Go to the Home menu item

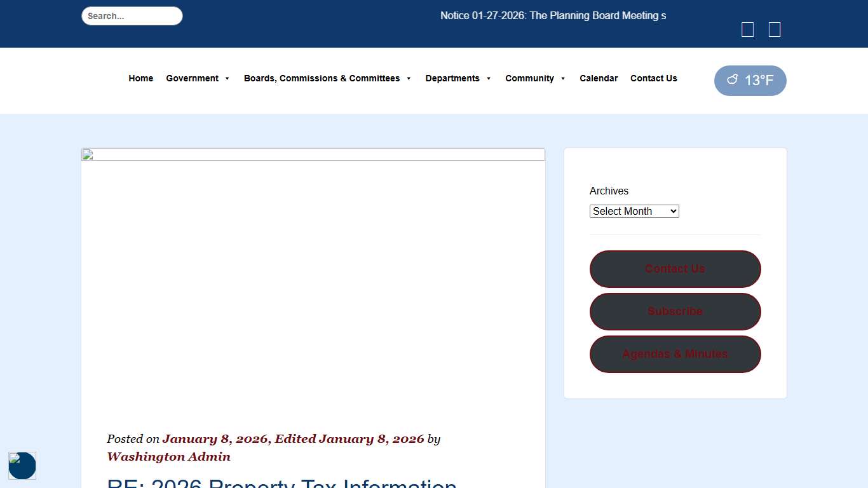click(140, 78)
